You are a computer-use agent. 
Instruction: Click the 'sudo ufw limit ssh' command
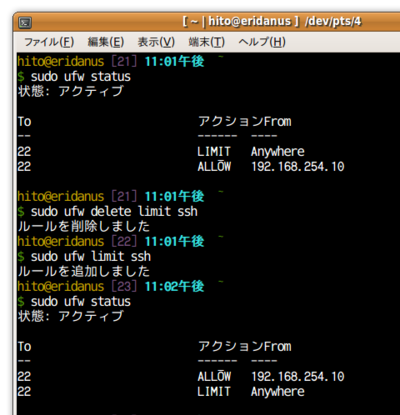(91, 257)
